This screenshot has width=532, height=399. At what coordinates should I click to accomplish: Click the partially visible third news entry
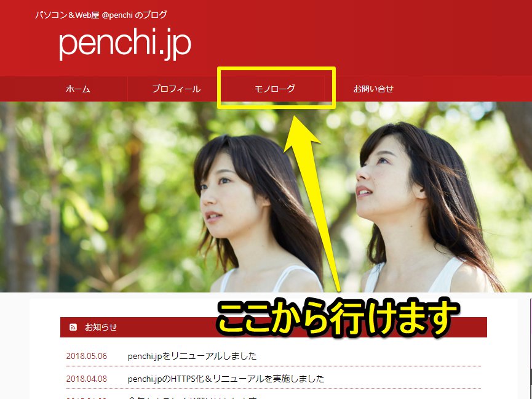[185, 397]
